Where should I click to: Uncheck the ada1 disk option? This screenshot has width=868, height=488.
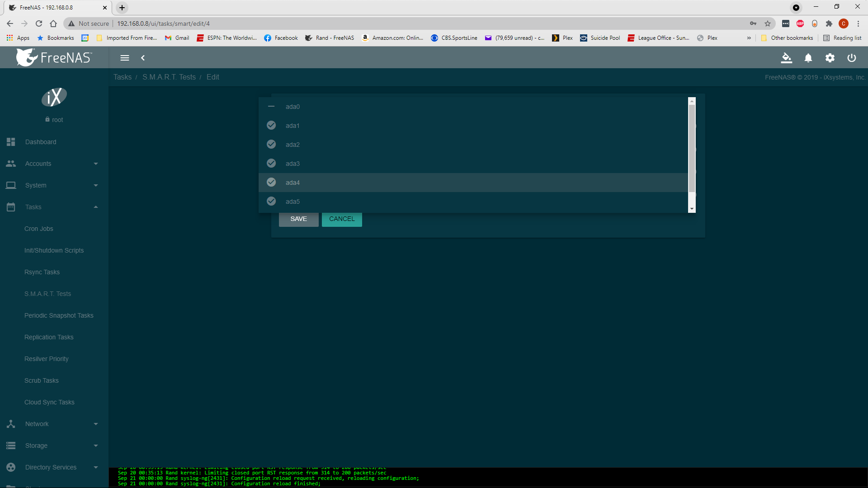[473, 126]
